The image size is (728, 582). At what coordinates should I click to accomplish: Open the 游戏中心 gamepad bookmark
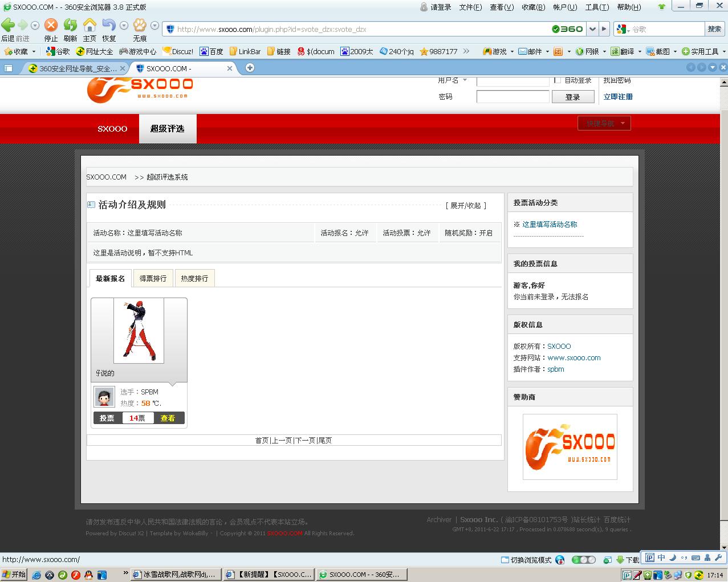(137, 51)
